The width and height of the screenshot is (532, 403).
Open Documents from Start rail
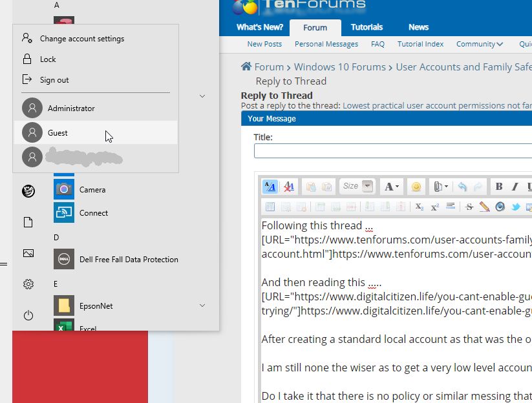(x=28, y=222)
